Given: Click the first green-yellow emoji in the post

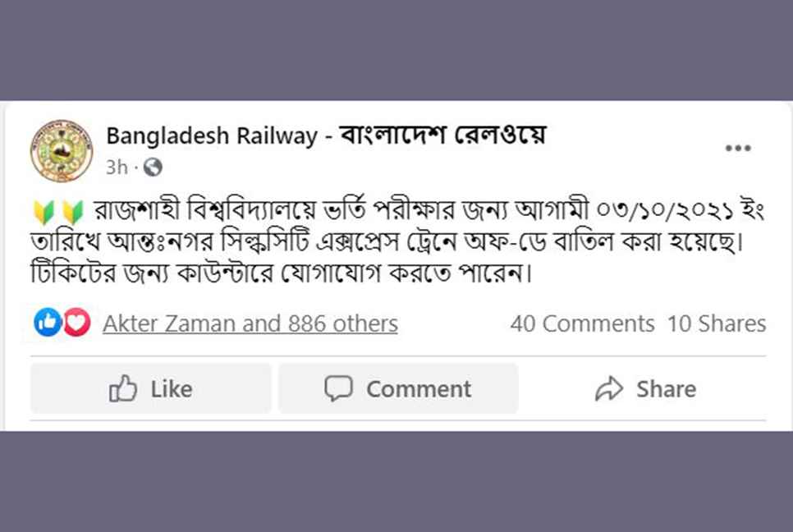Looking at the screenshot, I should coord(44,213).
